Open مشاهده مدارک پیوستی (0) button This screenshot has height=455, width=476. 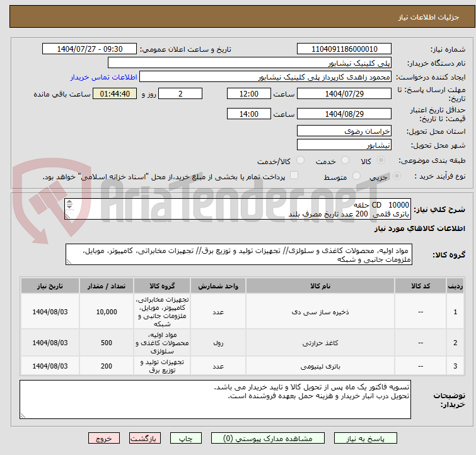coord(268,439)
